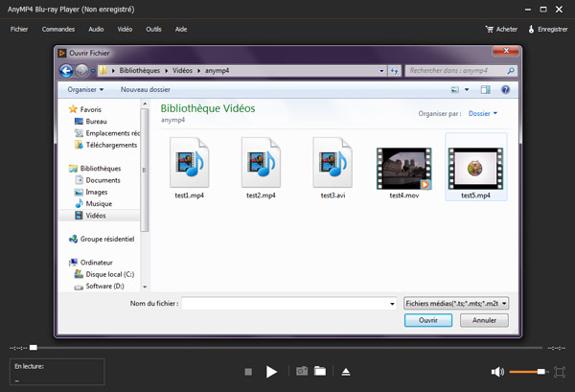Click the back arrow in Ouvrir Fichier dialog
This screenshot has width=575, height=392.
(66, 70)
